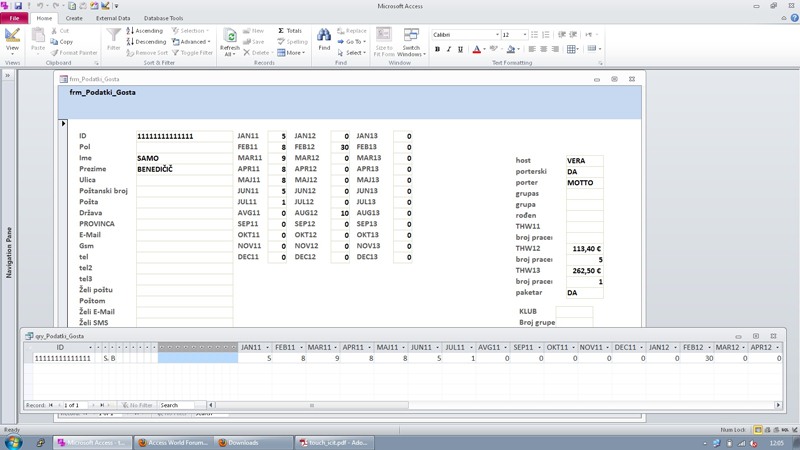Open the JAN11 column header dropdown
This screenshot has height=450, width=800.
pyautogui.click(x=268, y=347)
